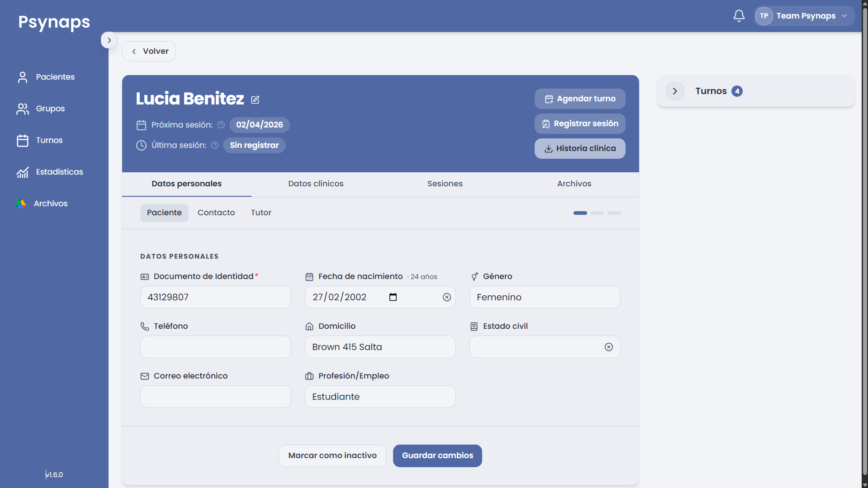This screenshot has width=868, height=488.
Task: Click the calendar icon by Fecha de nacimiento label
Action: (309, 277)
